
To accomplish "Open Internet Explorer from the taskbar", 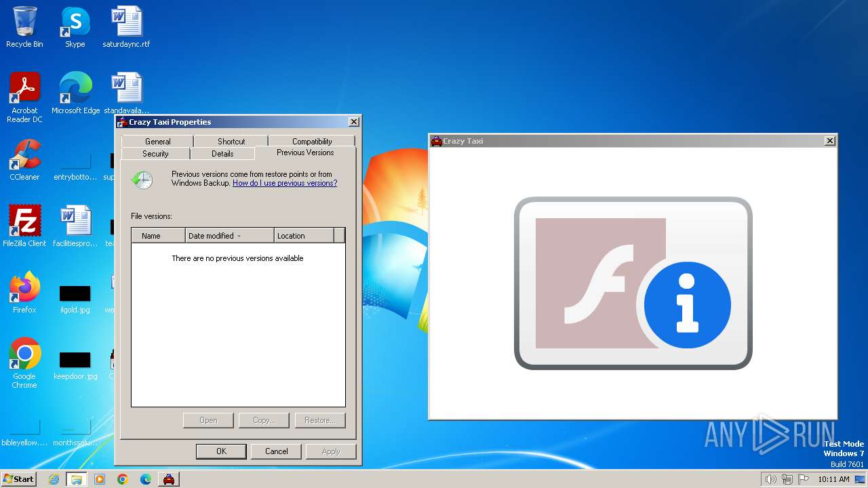I will [x=54, y=479].
